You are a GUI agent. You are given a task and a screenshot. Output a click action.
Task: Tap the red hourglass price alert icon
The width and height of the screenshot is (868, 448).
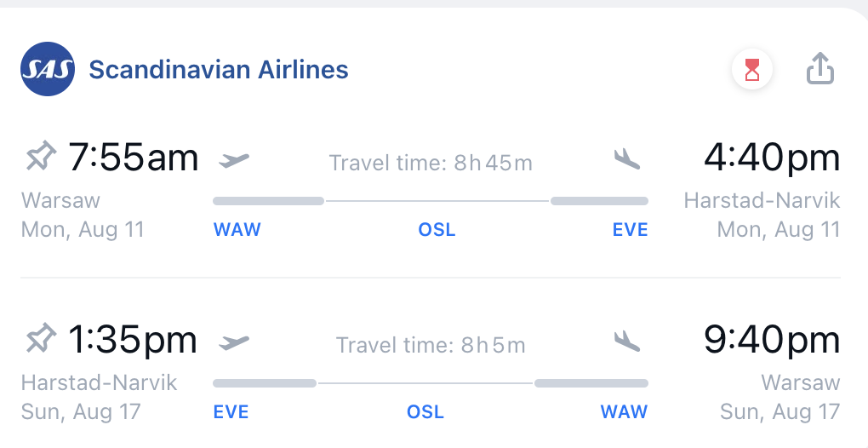[x=751, y=70]
